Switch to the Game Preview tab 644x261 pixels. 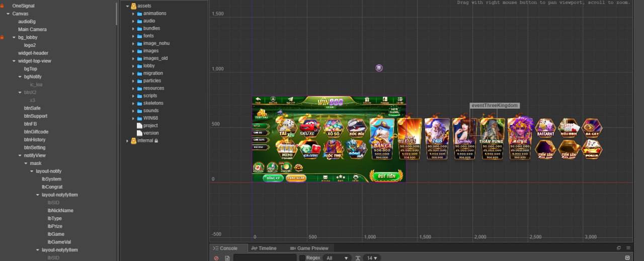(x=309, y=248)
